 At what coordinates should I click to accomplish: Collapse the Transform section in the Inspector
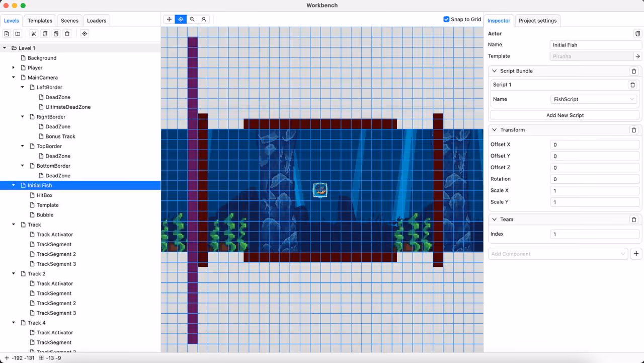(x=494, y=130)
